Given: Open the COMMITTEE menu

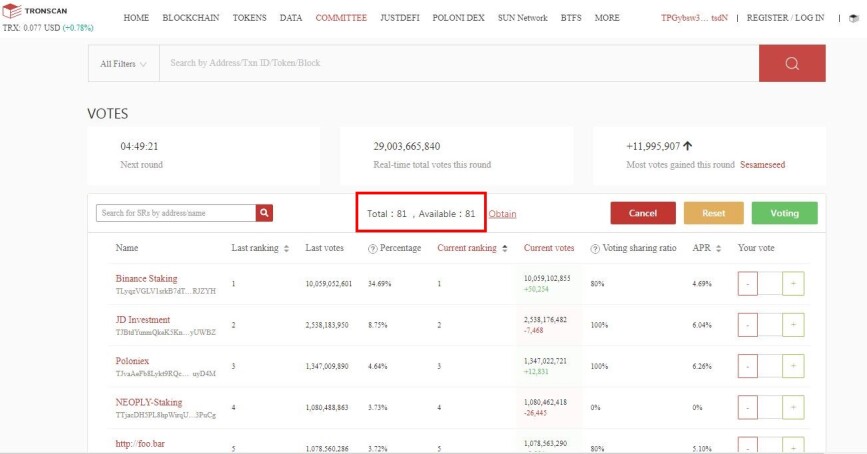Looking at the screenshot, I should click(341, 18).
